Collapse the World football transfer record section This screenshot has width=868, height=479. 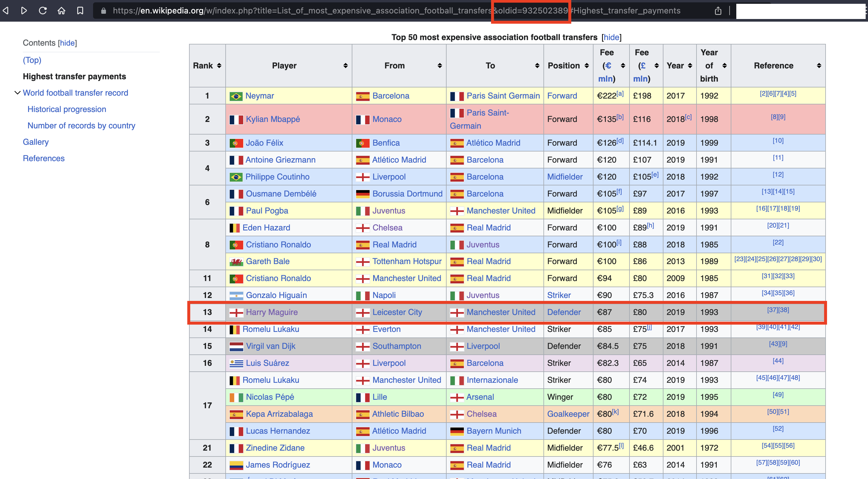(17, 93)
